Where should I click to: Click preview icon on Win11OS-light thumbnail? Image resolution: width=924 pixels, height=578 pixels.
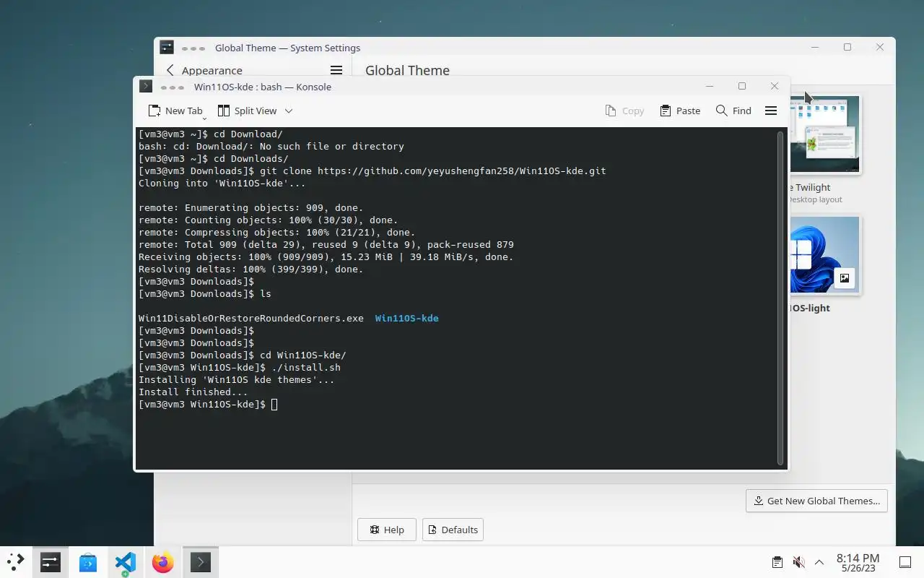coord(844,277)
